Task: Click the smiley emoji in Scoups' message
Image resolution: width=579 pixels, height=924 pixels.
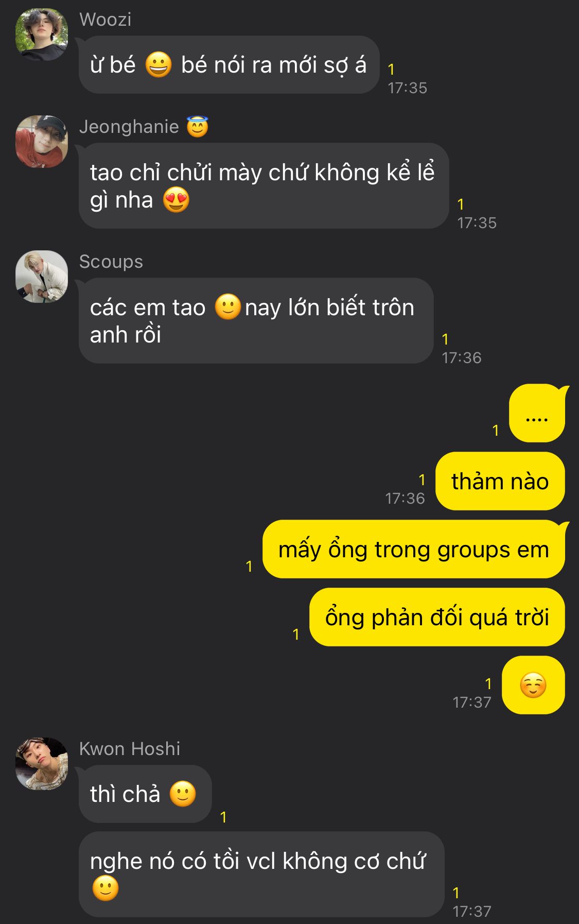Action: click(x=227, y=307)
